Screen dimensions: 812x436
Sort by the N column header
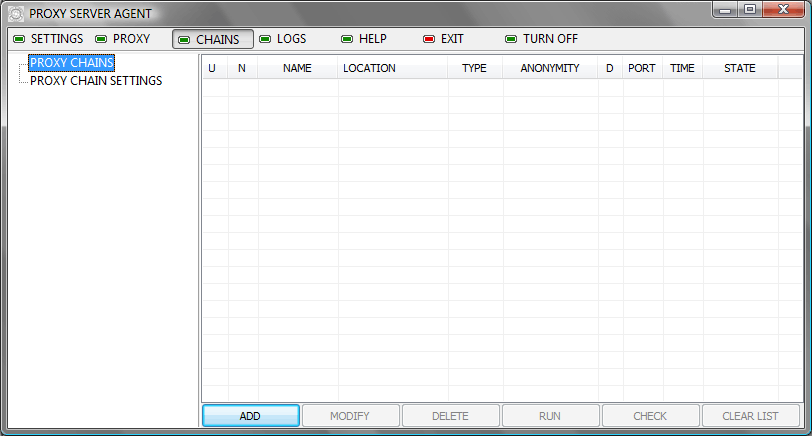[242, 68]
